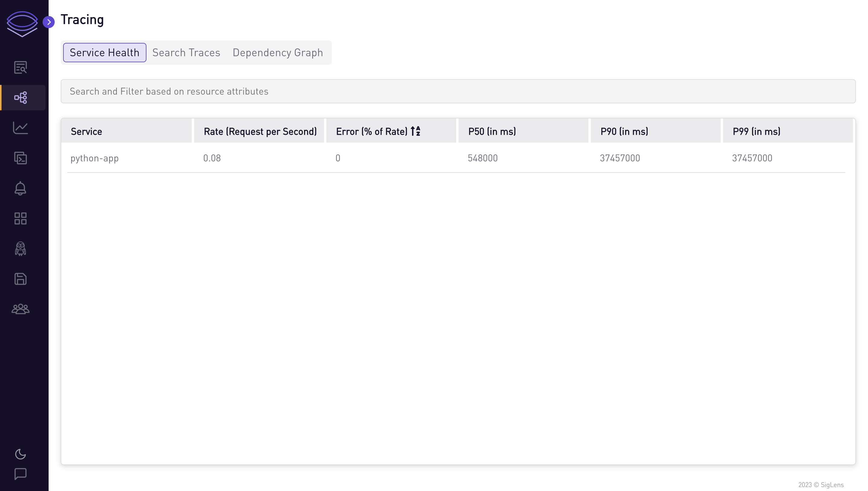Click the logs/storage icon in sidebar
This screenshot has height=491, width=868.
[20, 279]
